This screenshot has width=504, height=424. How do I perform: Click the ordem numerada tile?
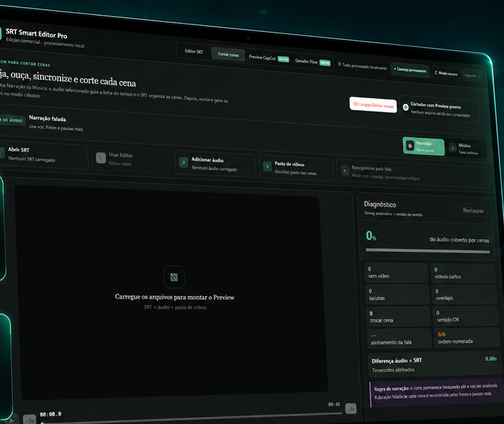click(466, 338)
